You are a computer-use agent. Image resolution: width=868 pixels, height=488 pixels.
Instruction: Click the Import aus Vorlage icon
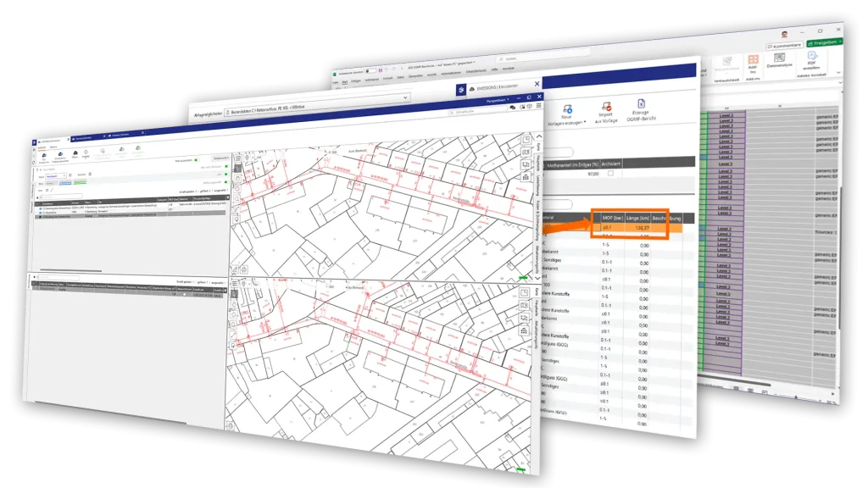click(605, 107)
